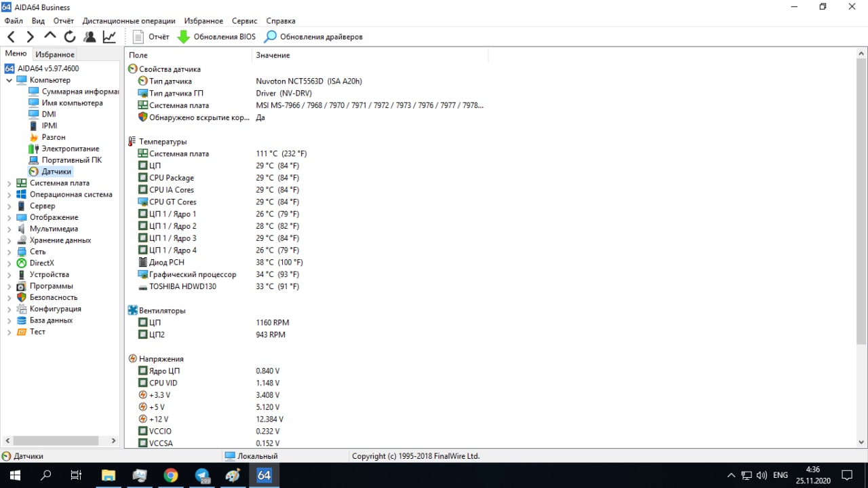Click the Конфигурация tree item

click(49, 309)
